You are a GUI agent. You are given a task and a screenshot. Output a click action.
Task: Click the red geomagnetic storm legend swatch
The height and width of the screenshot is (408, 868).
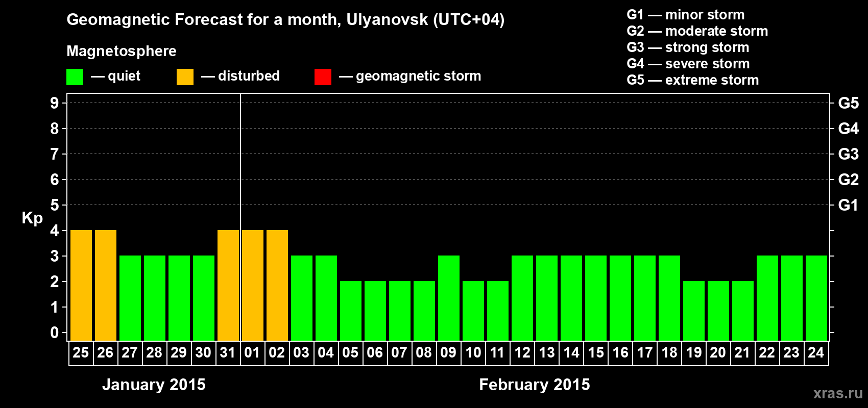pos(323,77)
